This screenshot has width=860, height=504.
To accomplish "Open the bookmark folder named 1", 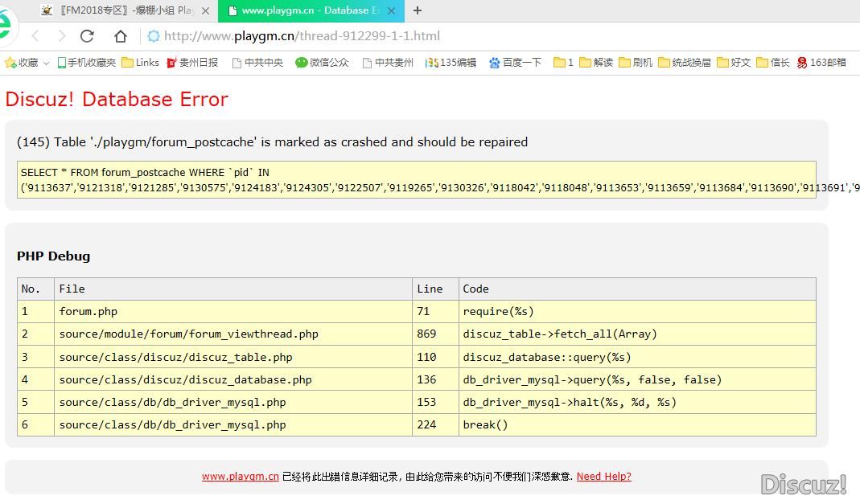I will point(563,63).
